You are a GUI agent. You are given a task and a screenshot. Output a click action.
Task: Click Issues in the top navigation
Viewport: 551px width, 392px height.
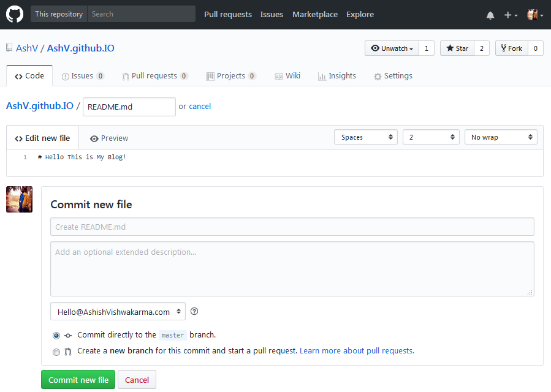tap(272, 15)
